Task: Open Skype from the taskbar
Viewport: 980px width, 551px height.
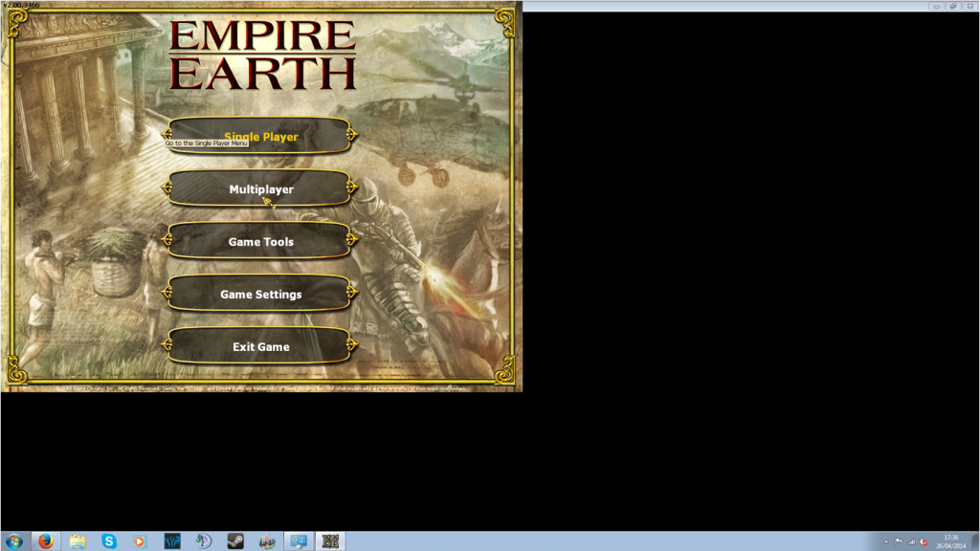Action: [108, 541]
